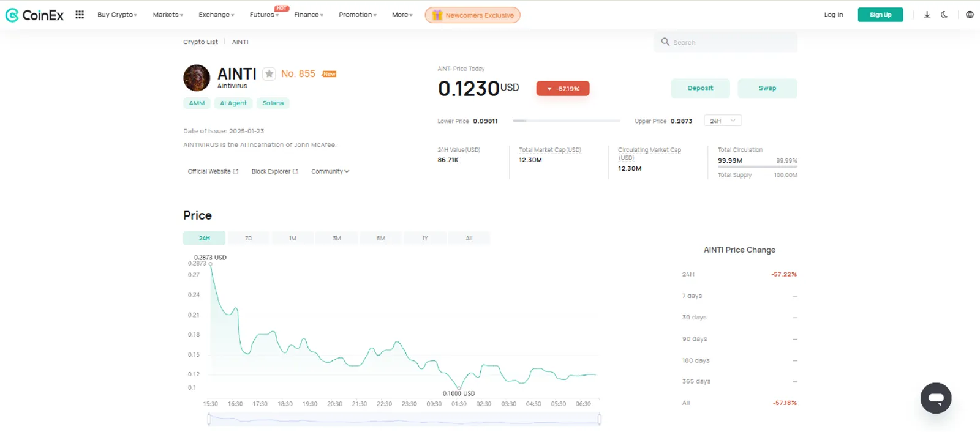This screenshot has height=432, width=980.
Task: Click Total Market Cap(USD) label
Action: pyautogui.click(x=550, y=150)
